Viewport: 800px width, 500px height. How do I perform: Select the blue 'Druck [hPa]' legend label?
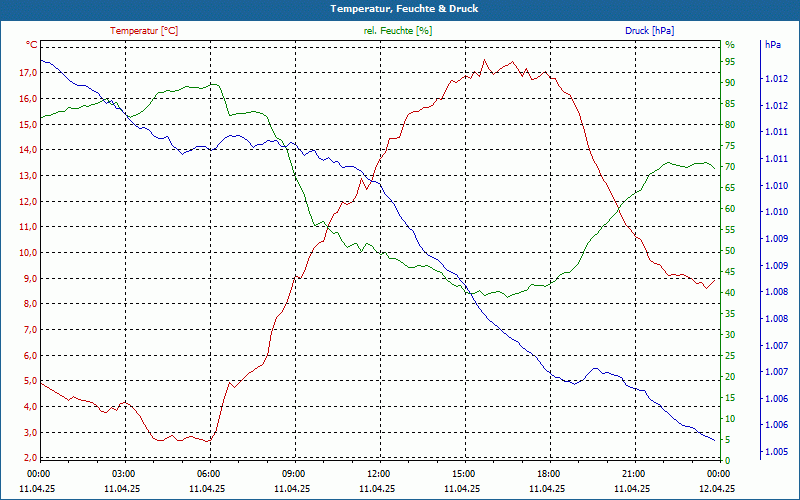pyautogui.click(x=649, y=31)
